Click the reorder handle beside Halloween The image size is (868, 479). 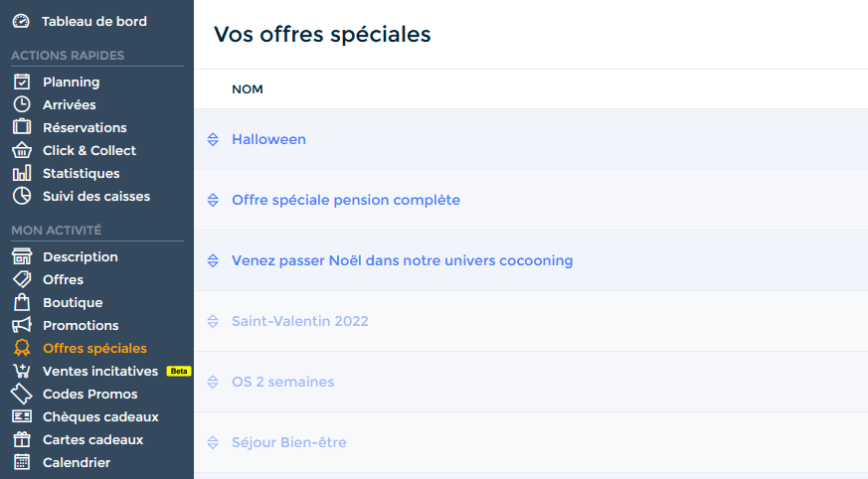213,139
